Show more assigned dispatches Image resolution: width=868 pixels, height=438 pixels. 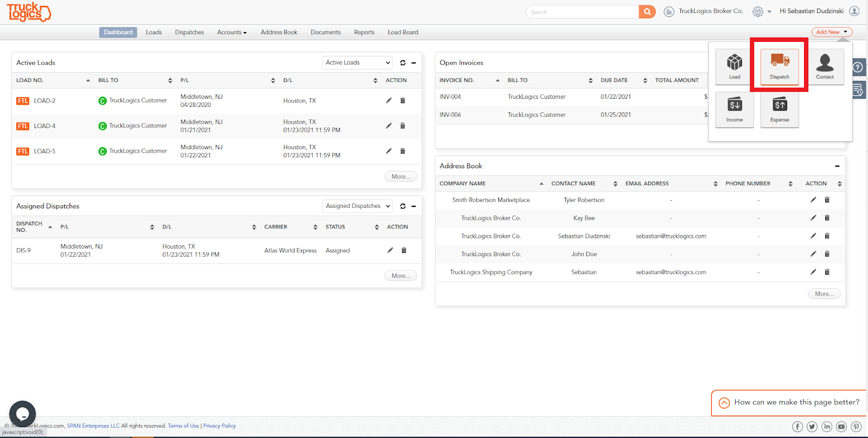pos(401,276)
